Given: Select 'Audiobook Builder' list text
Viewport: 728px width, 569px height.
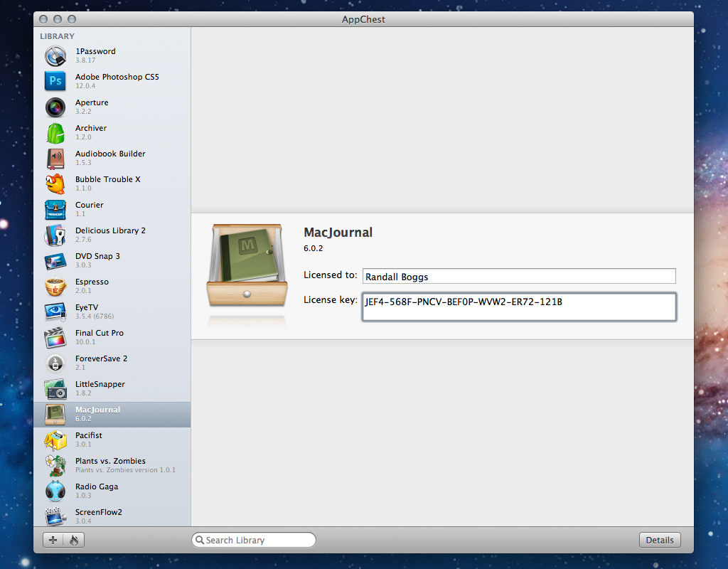Looking at the screenshot, I should tap(110, 154).
